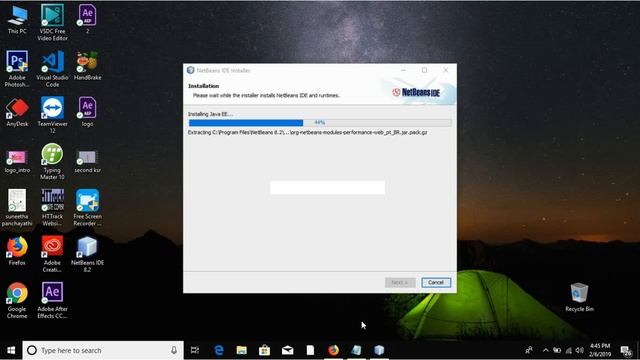Open This PC desktop icon
The width and height of the screenshot is (640, 360).
[x=17, y=20]
